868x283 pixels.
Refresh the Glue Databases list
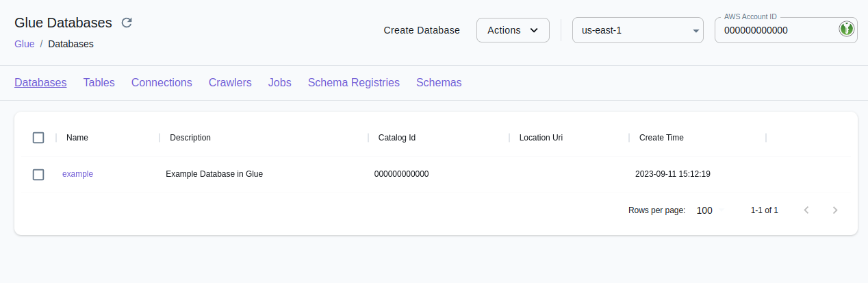(x=127, y=23)
